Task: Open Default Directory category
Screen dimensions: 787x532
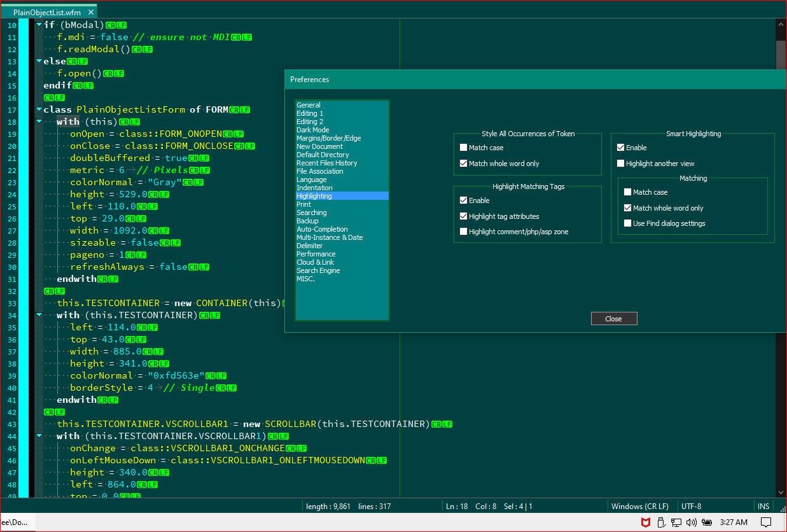Action: (342, 155)
